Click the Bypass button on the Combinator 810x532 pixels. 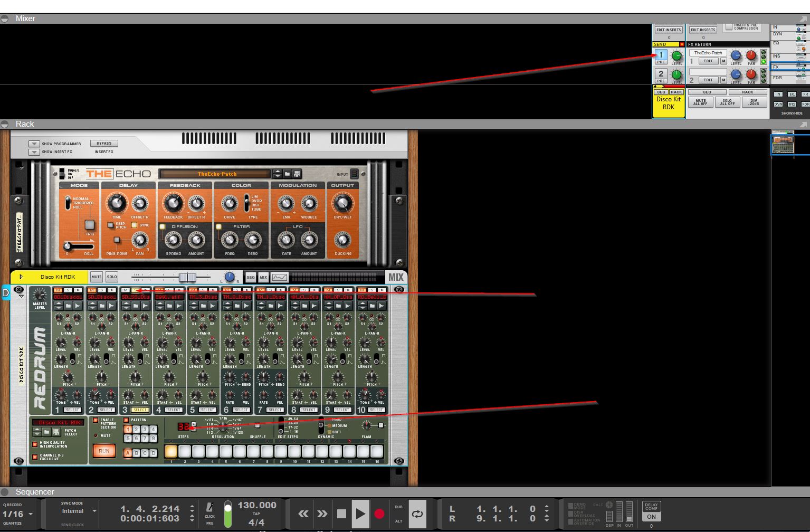(104, 143)
